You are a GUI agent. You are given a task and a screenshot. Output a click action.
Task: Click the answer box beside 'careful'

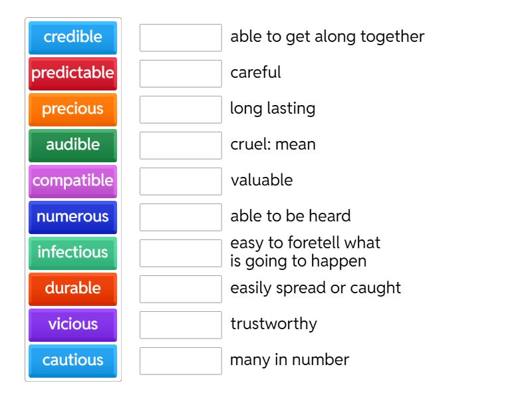point(181,74)
